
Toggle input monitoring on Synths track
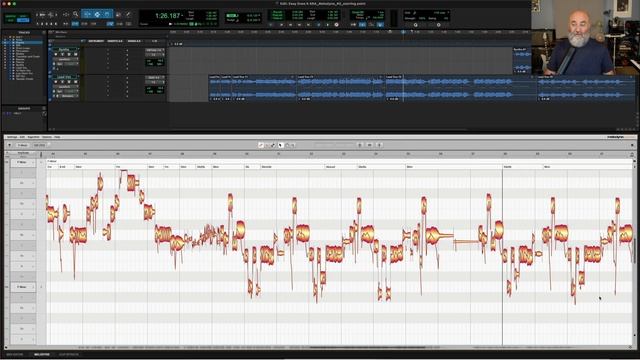(62, 54)
